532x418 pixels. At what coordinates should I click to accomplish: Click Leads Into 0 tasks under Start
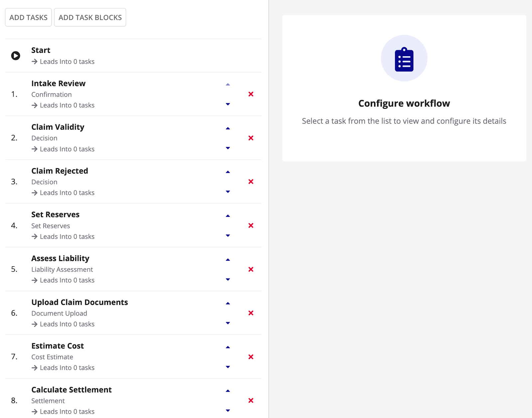(63, 62)
